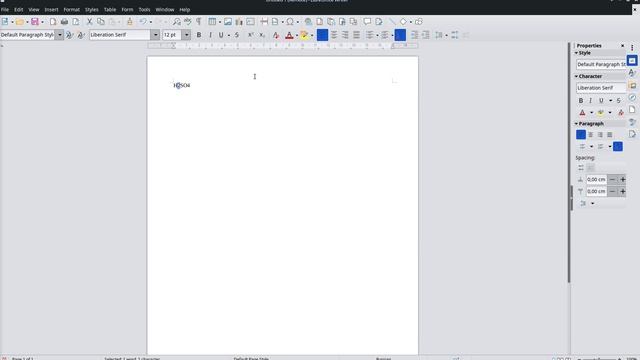Image resolution: width=640 pixels, height=360 pixels.
Task: Click the Export as PDF icon
Action: 53,22
